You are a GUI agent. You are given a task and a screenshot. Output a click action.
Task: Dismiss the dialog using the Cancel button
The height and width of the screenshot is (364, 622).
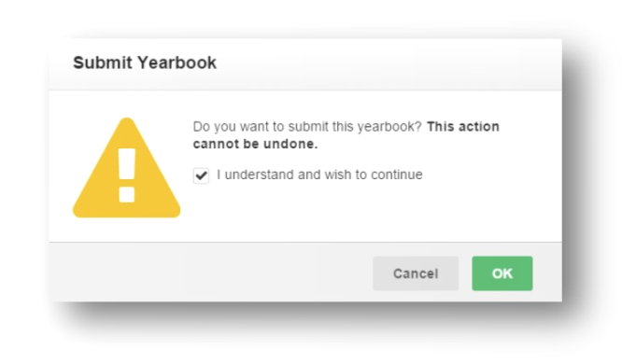[x=416, y=273]
